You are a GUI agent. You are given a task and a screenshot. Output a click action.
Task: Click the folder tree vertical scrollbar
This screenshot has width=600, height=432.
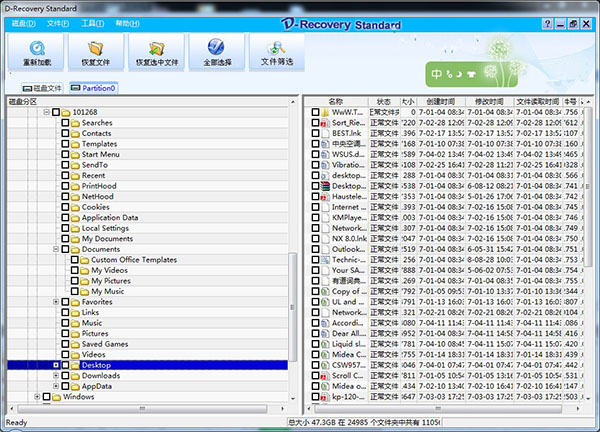tap(293, 300)
